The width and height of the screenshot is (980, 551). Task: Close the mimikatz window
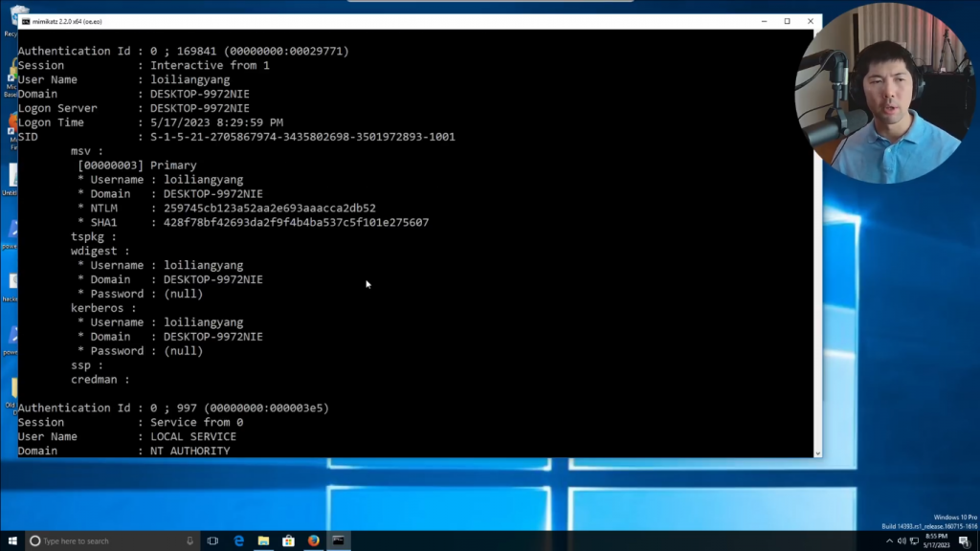[x=811, y=21]
